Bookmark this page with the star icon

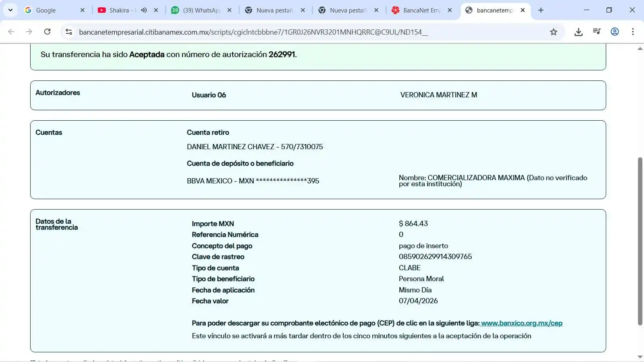coord(553,32)
